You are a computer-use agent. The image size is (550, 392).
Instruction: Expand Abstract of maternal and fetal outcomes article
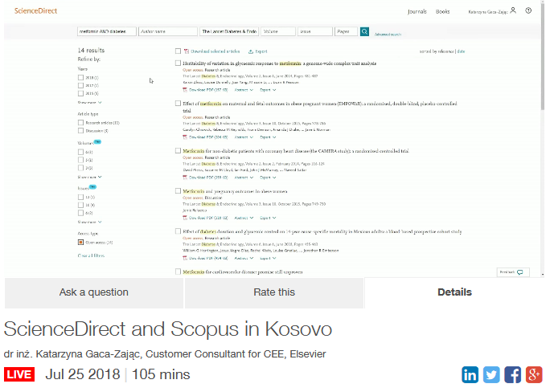pyautogui.click(x=244, y=137)
